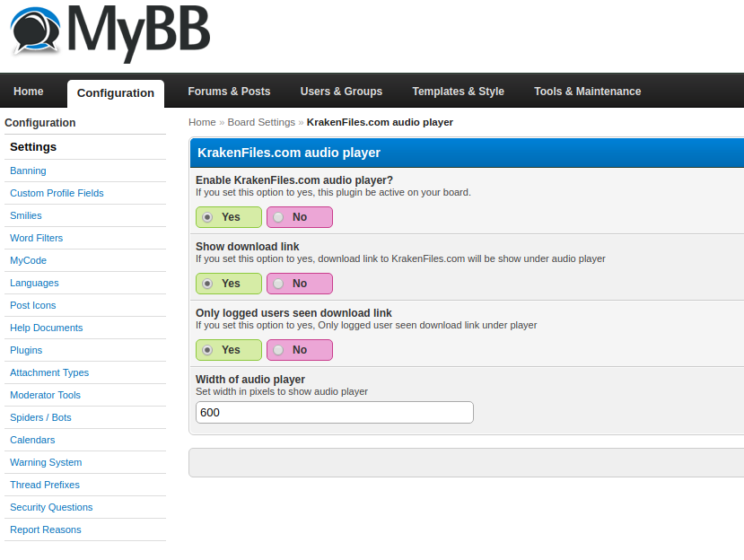Open Users & Groups tab
The height and width of the screenshot is (560, 744).
click(341, 92)
